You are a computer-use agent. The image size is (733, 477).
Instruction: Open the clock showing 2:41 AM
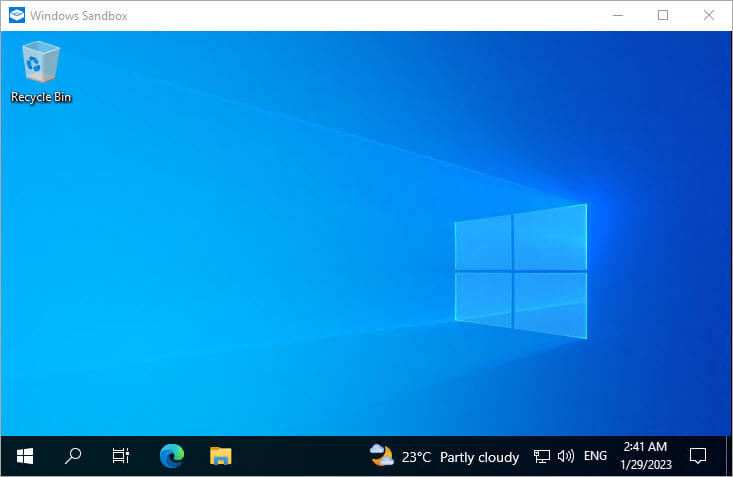[646, 456]
